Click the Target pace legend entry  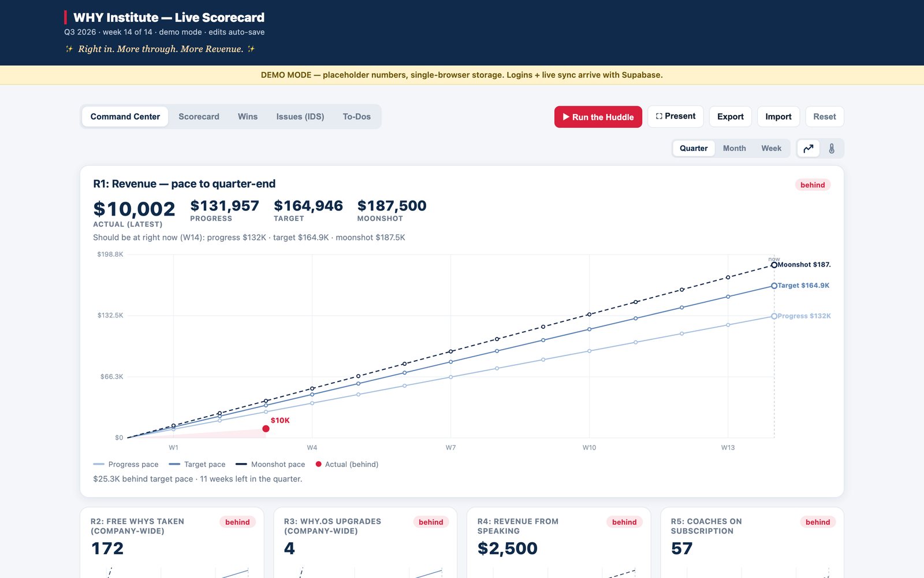click(x=197, y=464)
